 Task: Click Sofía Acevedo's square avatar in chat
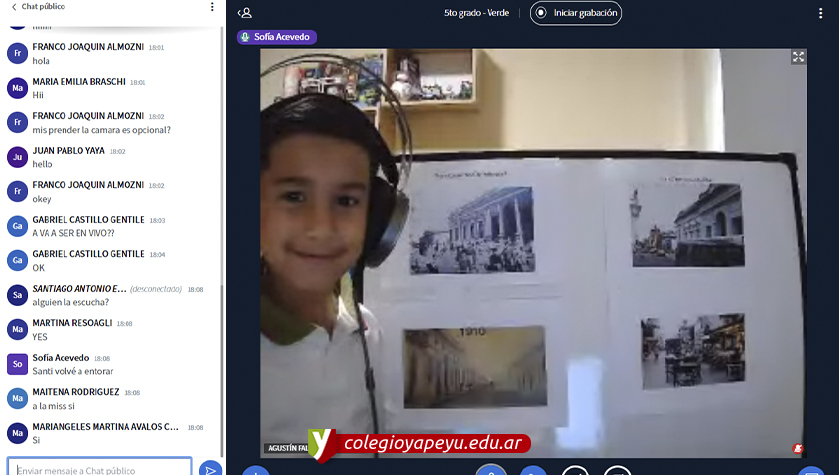(16, 364)
